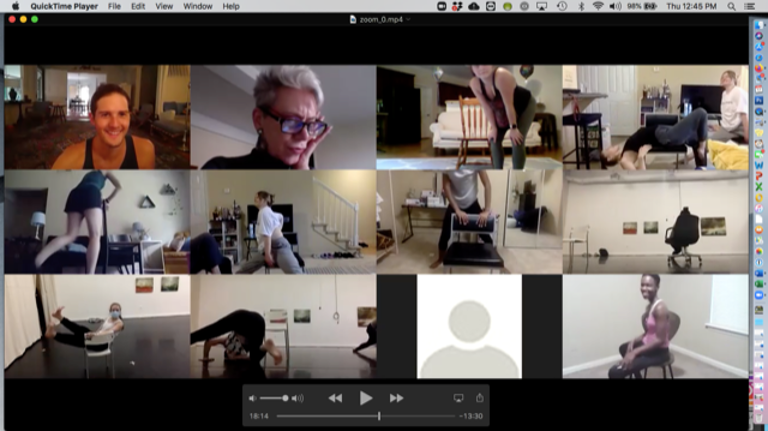768x431 pixels.
Task: Open the Edit menu
Action: click(x=138, y=6)
